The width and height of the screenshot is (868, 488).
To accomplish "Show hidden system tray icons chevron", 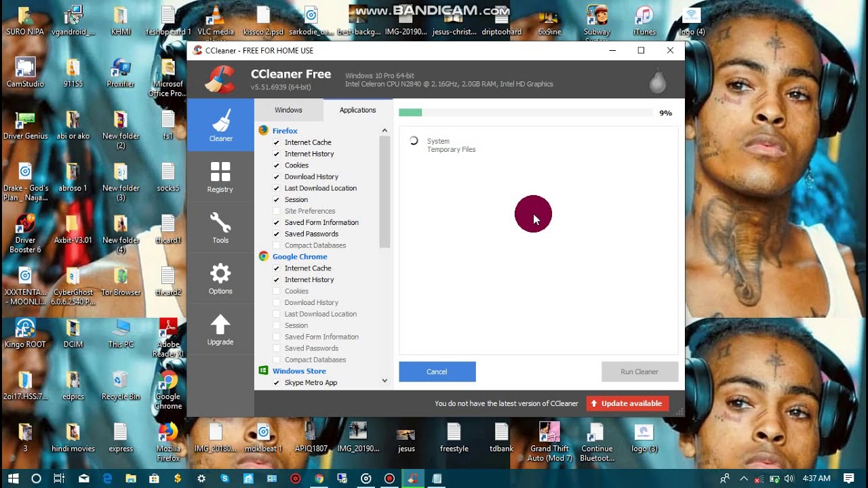I will tap(744, 479).
